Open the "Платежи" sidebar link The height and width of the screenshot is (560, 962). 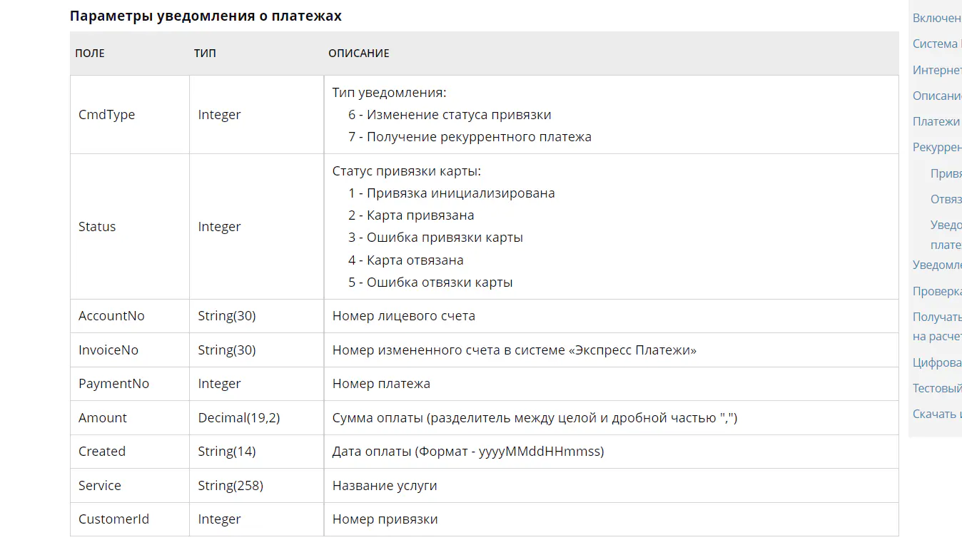point(936,121)
